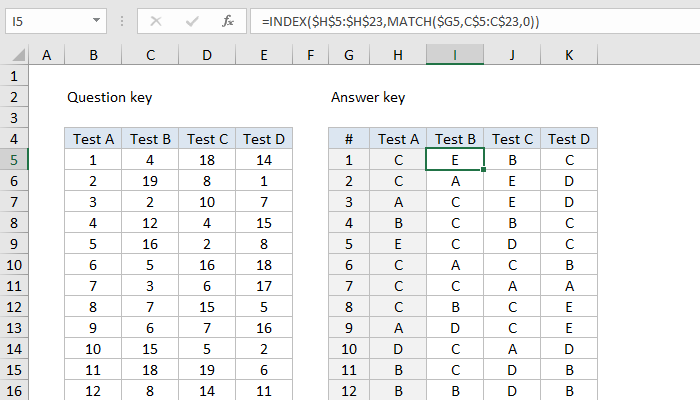Click 'Test C' header in Answer key table
Image resolution: width=700 pixels, height=400 pixels.
tap(512, 139)
